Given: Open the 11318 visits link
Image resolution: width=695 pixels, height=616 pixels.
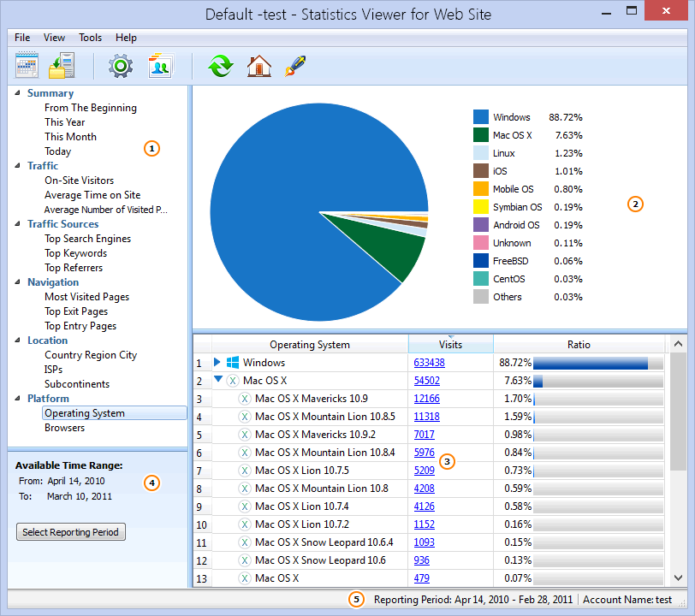Looking at the screenshot, I should [427, 417].
